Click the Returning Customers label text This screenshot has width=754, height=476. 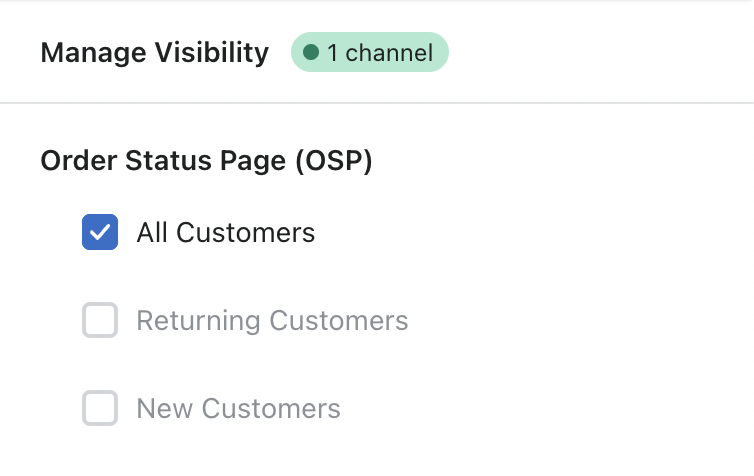272,321
